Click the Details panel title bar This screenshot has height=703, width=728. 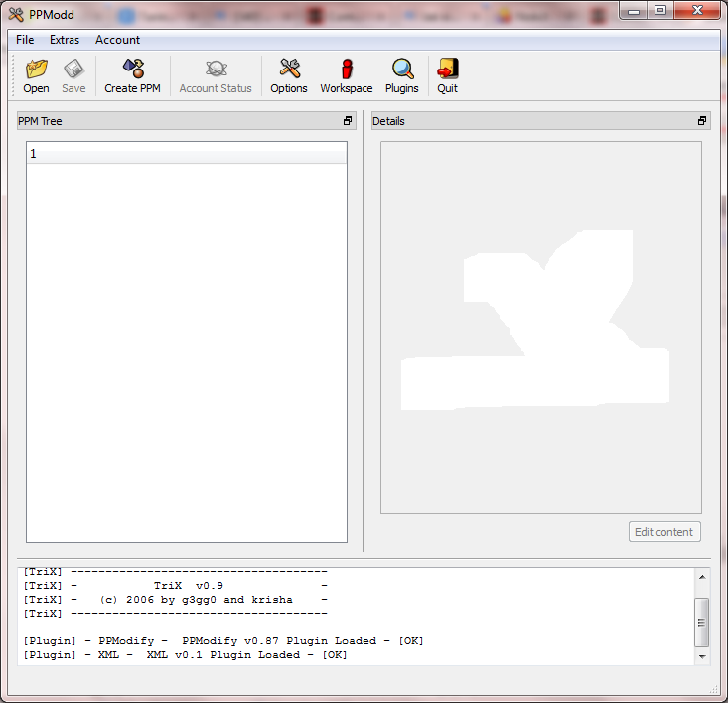coord(541,121)
